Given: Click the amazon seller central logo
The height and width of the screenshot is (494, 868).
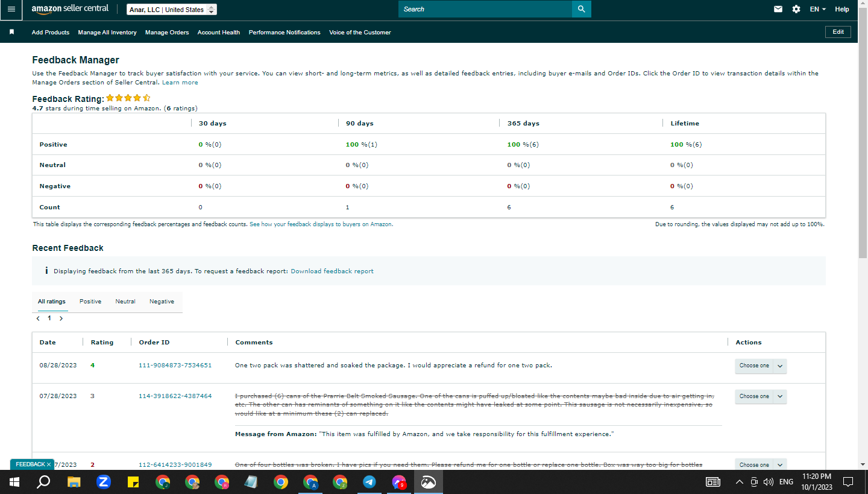Looking at the screenshot, I should 70,9.
